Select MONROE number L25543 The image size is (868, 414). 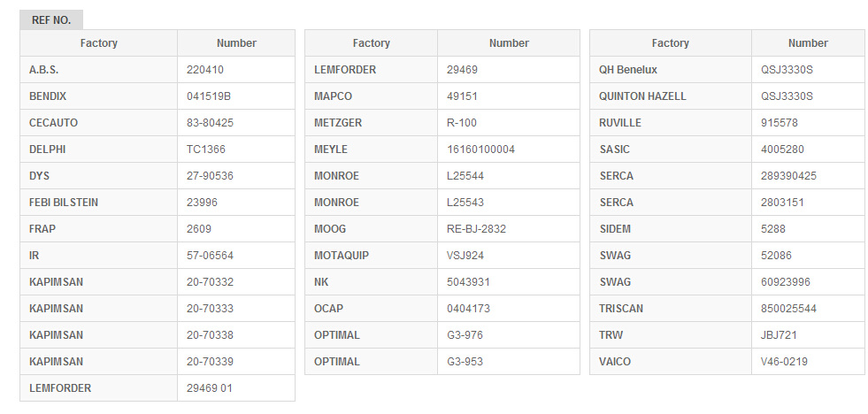[509, 203]
